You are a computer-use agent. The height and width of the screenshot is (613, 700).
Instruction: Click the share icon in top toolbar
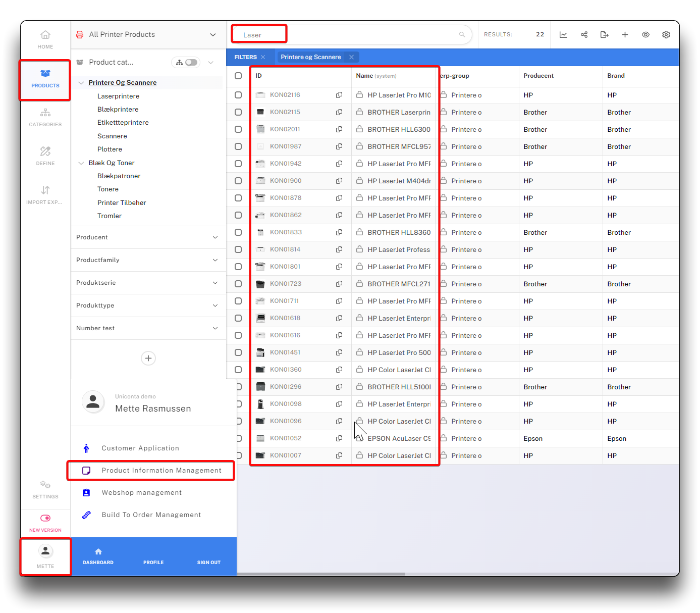[584, 35]
